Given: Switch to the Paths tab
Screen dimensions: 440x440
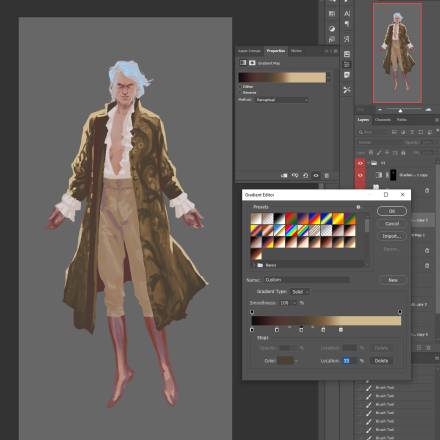Looking at the screenshot, I should point(401,119).
